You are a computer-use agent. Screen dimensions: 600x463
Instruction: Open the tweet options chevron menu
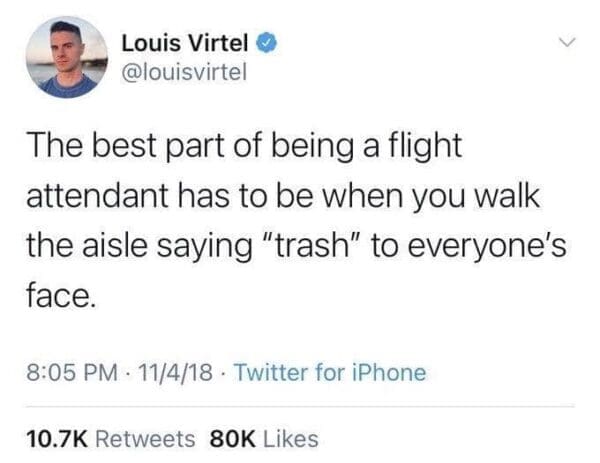567,43
